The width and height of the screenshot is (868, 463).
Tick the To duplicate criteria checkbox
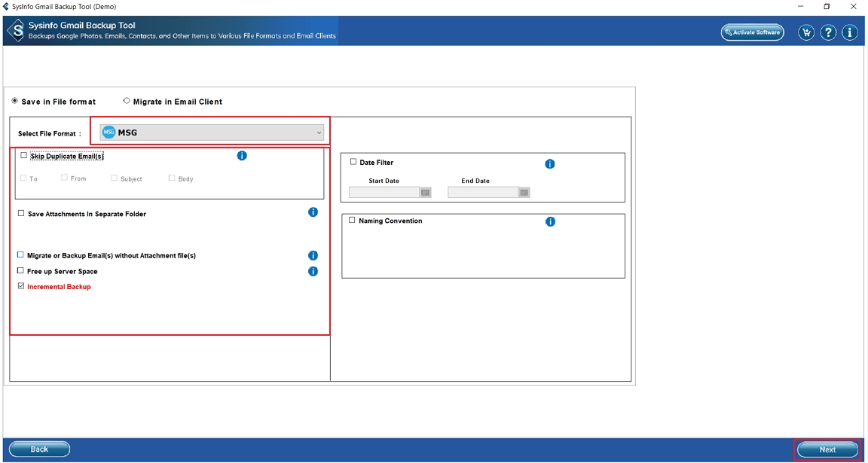click(24, 178)
